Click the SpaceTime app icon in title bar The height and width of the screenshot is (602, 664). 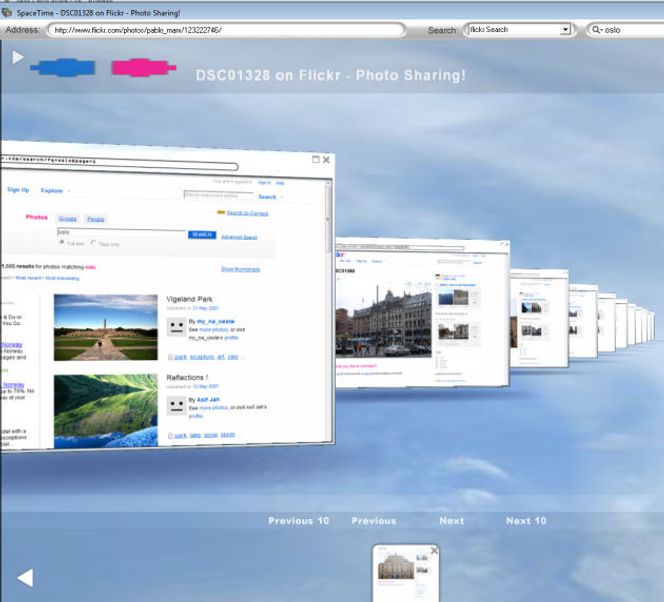7,13
